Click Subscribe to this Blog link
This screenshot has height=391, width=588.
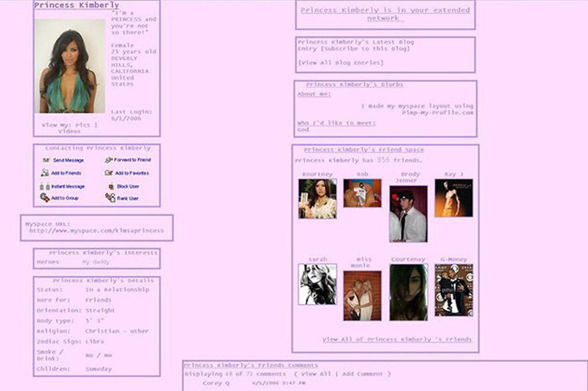[x=365, y=49]
